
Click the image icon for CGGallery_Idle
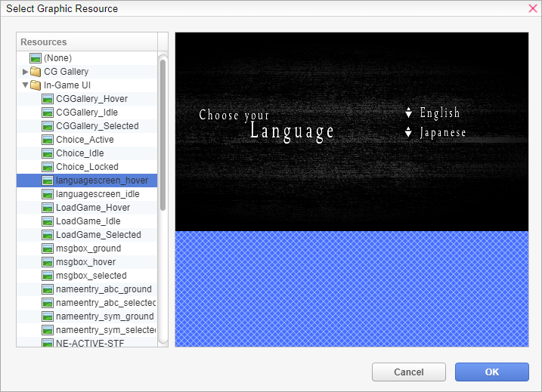point(48,113)
